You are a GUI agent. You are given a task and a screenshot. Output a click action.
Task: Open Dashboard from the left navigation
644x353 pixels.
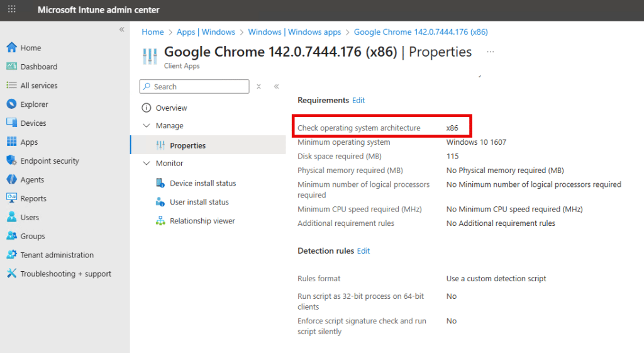coord(38,67)
